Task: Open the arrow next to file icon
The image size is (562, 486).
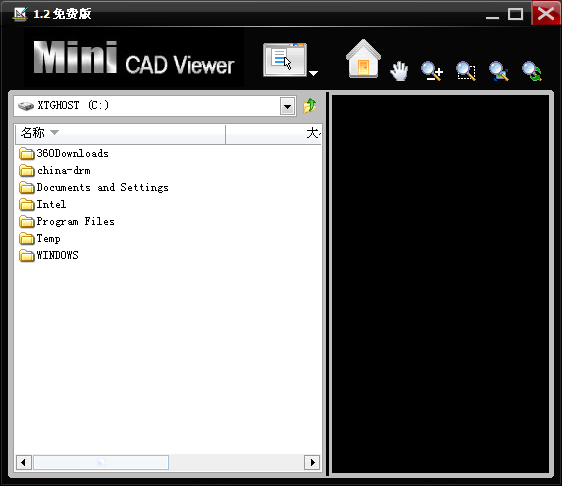Action: 314,73
